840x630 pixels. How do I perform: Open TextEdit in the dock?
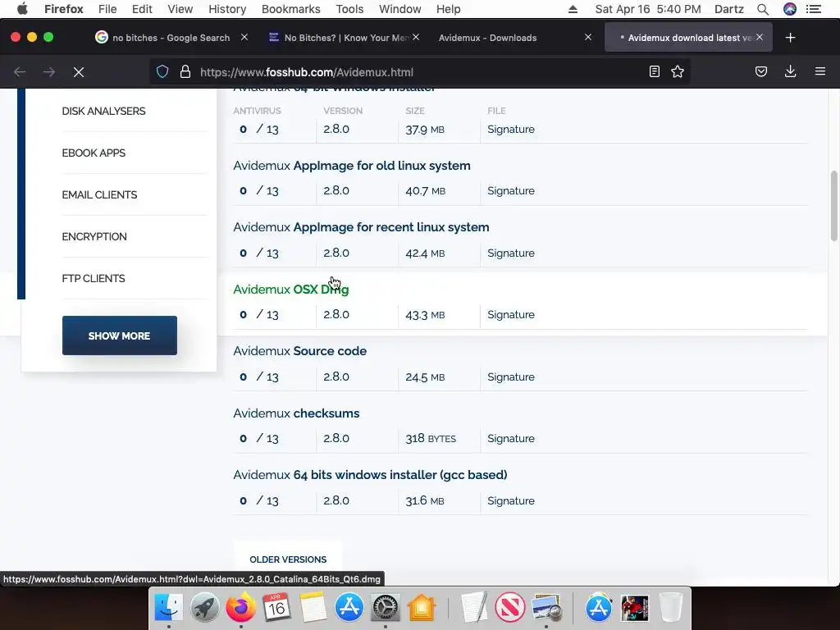(x=474, y=607)
